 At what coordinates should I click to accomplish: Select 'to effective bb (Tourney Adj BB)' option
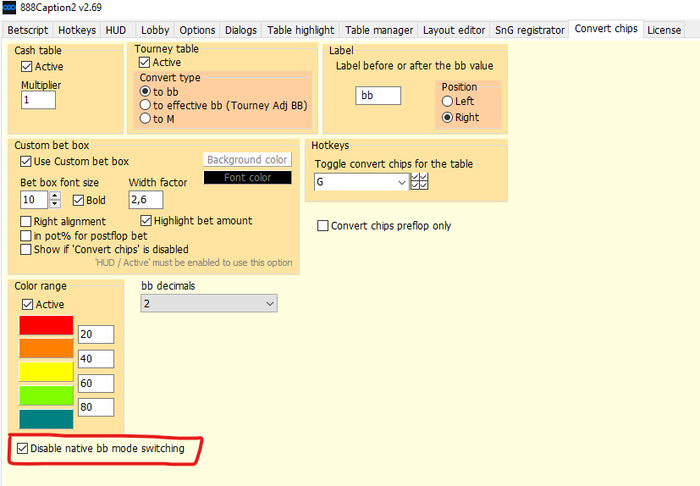(x=145, y=105)
